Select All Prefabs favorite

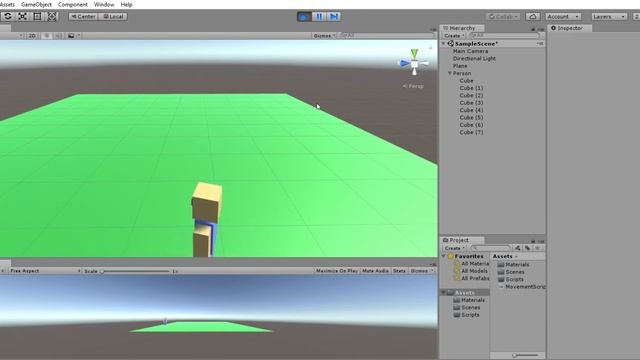(471, 278)
